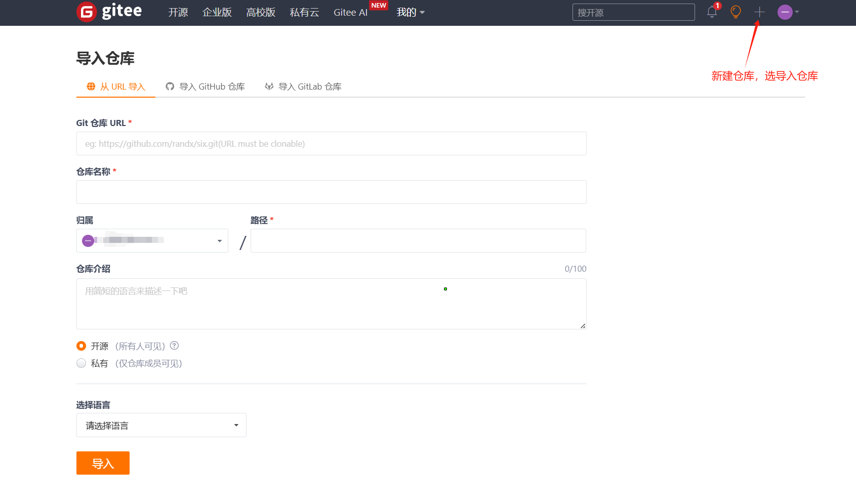Select the 私有 private radio button
This screenshot has height=504, width=856.
point(81,363)
